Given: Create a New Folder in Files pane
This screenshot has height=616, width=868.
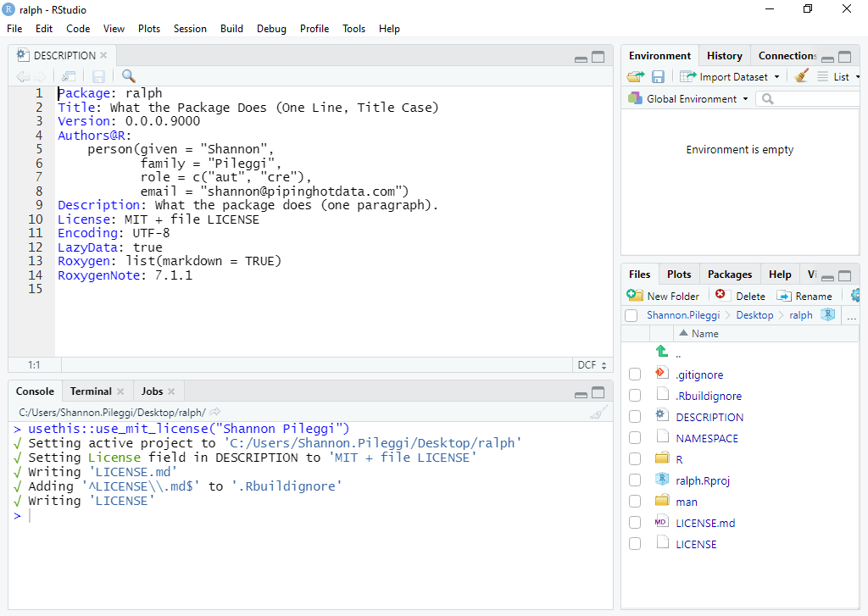Looking at the screenshot, I should [x=663, y=296].
